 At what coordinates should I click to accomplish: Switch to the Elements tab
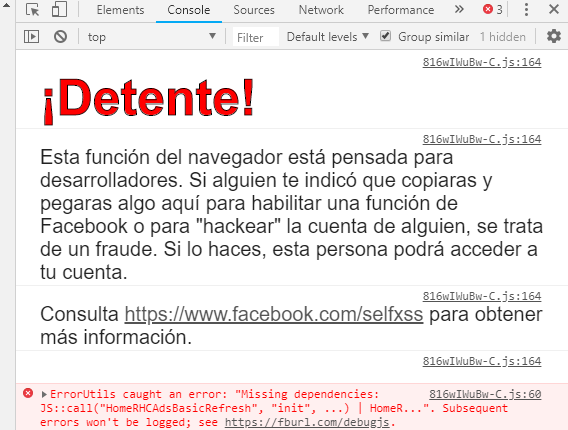pyautogui.click(x=120, y=10)
